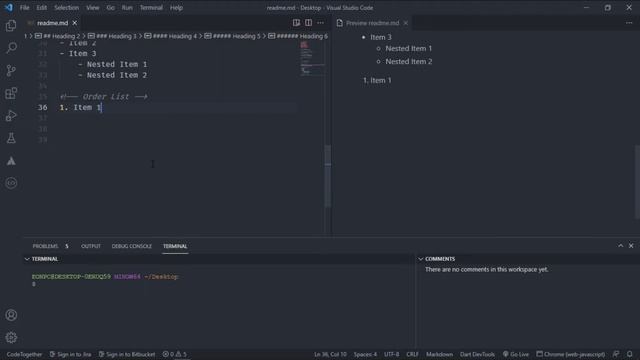This screenshot has height=360, width=640.
Task: Close the readme.md editor tab
Action: pyautogui.click(x=75, y=23)
